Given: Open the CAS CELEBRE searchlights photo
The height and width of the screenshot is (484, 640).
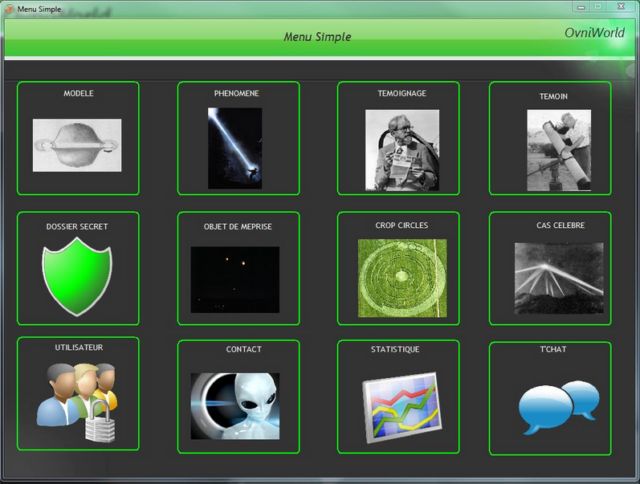Looking at the screenshot, I should (559, 278).
